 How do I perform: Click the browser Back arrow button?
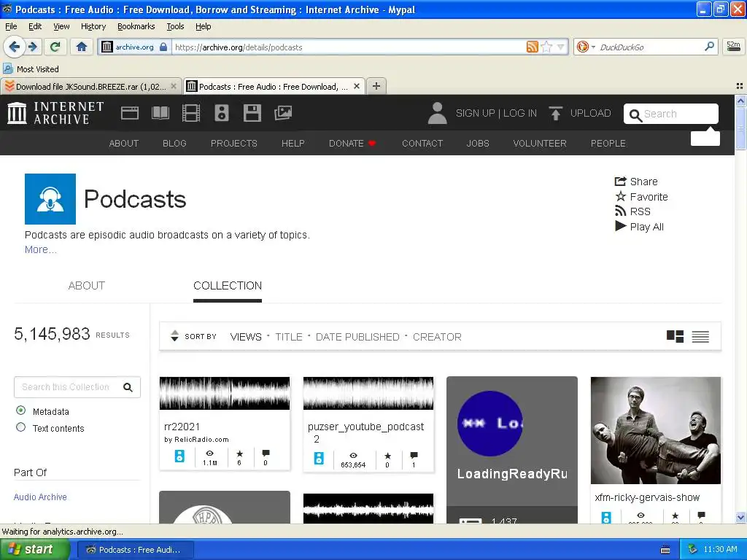[x=15, y=47]
